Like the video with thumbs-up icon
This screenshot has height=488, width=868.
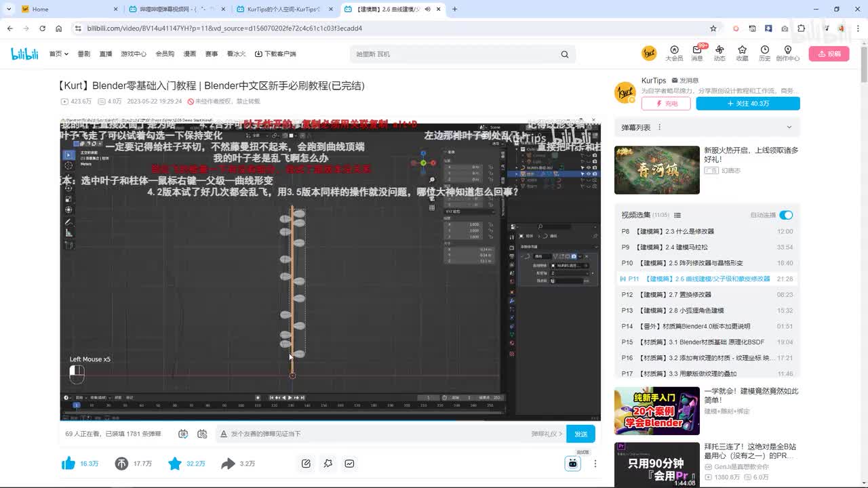tap(68, 464)
